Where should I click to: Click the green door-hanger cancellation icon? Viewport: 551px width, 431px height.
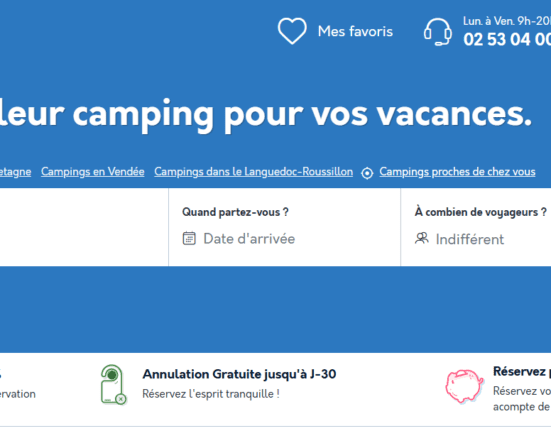[x=113, y=385]
